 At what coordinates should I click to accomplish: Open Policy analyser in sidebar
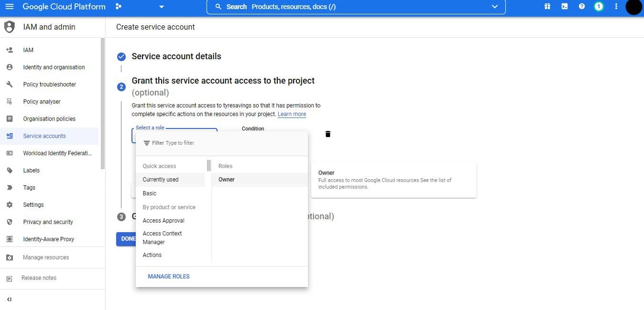[x=42, y=102]
